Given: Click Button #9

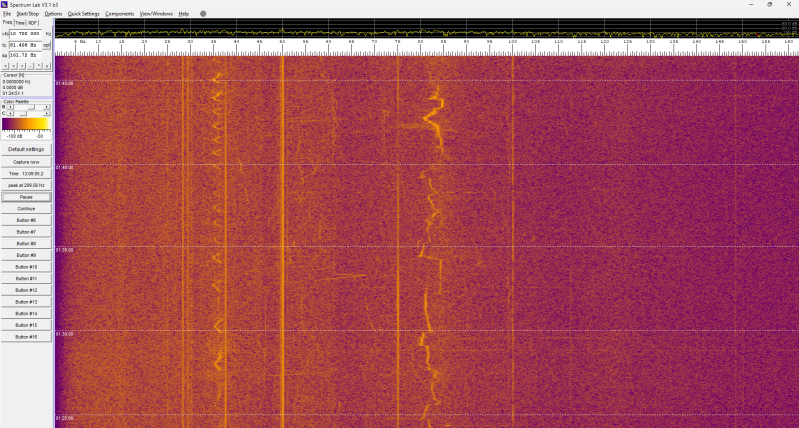Looking at the screenshot, I should (x=26, y=255).
